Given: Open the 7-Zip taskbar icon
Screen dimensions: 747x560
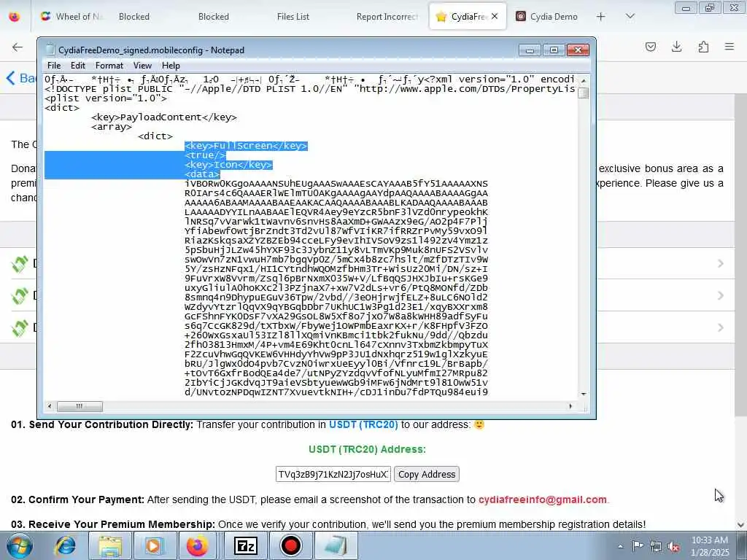Looking at the screenshot, I should (246, 545).
